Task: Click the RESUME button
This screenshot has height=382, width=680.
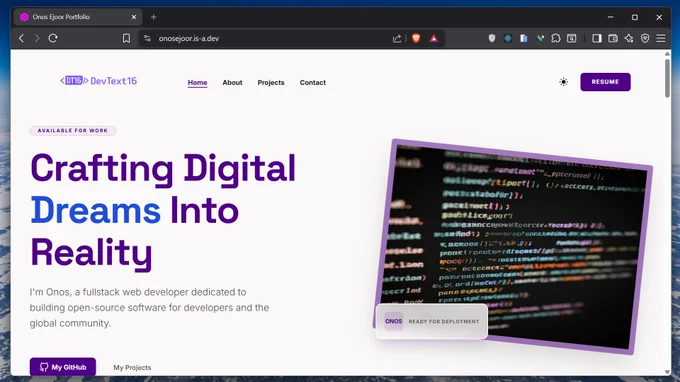Action: point(605,82)
